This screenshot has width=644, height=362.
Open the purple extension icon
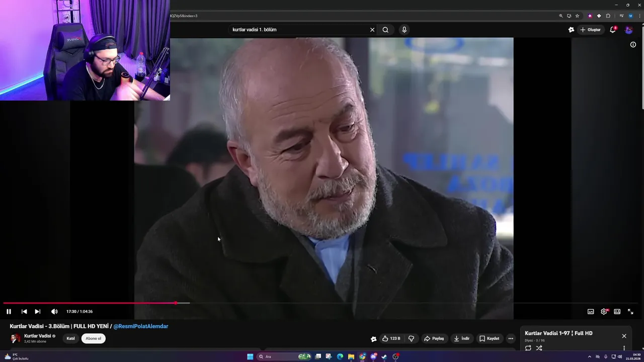click(590, 16)
